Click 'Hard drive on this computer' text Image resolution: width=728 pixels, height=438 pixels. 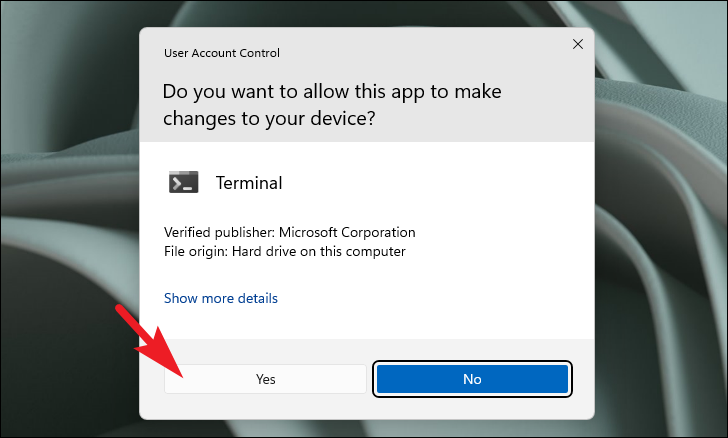point(318,251)
